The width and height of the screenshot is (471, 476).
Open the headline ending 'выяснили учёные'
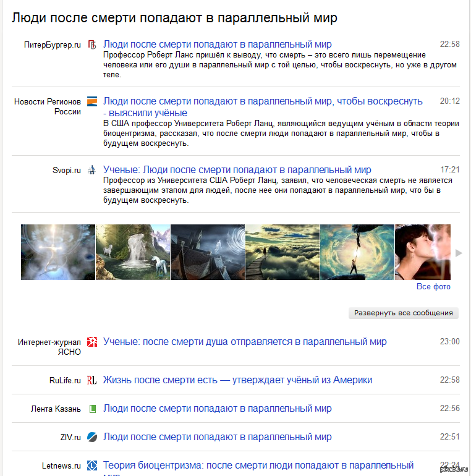[x=263, y=107]
